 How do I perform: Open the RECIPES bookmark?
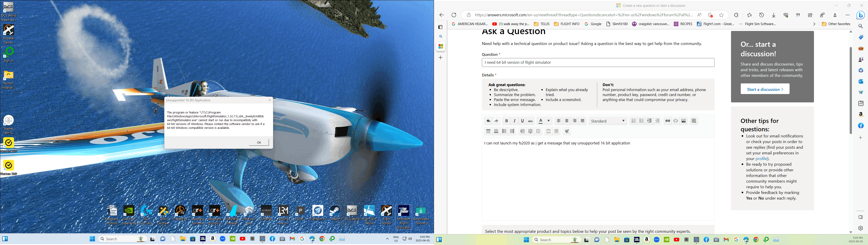coord(683,24)
